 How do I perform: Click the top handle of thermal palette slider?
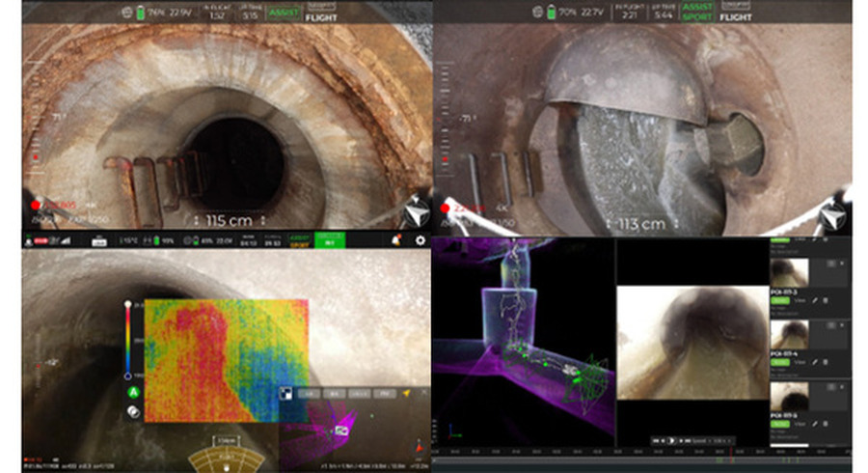(x=127, y=305)
